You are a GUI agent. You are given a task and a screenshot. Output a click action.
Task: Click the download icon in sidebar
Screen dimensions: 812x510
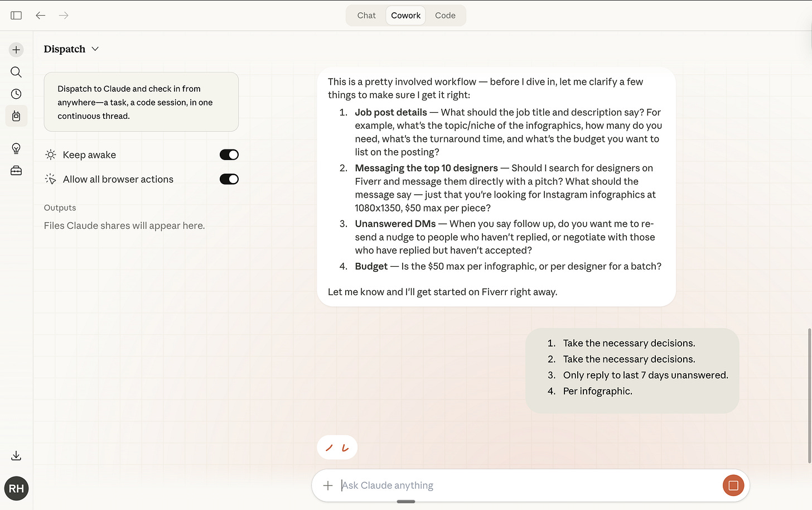tap(16, 456)
